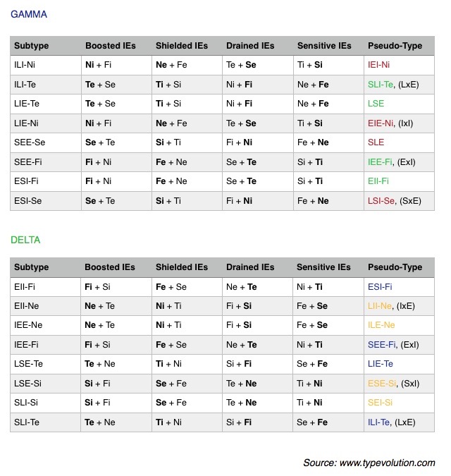Click the red LSI-Se pseudo-type link
The width and height of the screenshot is (451, 476).
pos(381,200)
